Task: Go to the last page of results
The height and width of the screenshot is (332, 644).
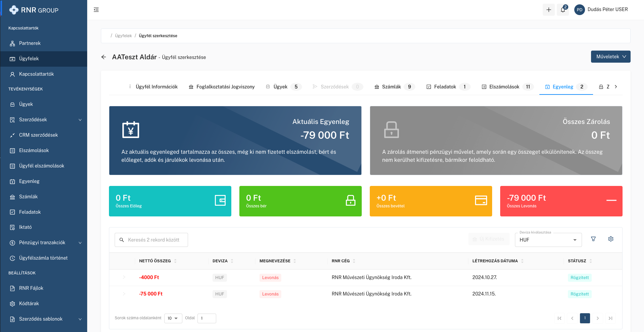Action: pos(610,318)
